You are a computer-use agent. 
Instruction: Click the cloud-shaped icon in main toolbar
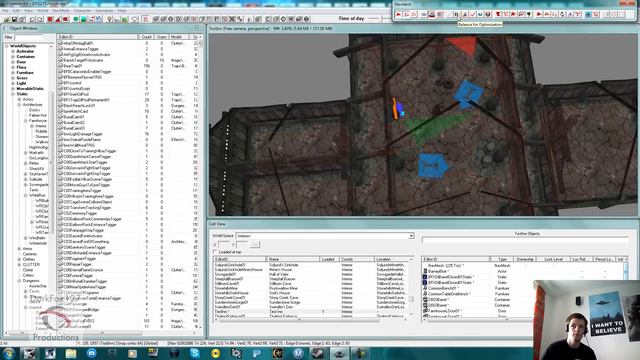(x=135, y=19)
